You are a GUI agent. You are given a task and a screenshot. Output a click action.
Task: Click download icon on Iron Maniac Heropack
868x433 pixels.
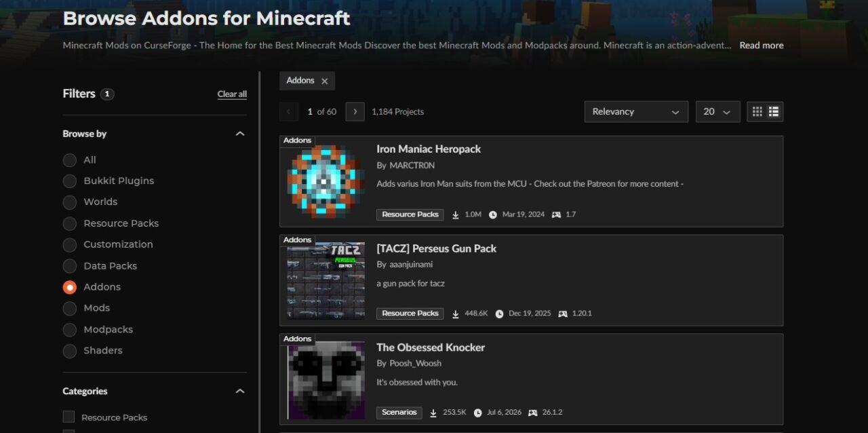click(456, 214)
